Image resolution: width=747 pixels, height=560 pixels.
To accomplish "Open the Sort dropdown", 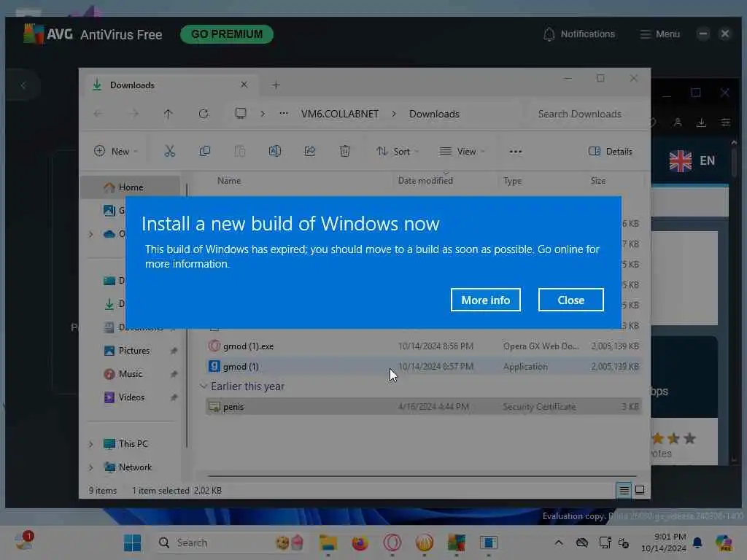I will [x=398, y=152].
